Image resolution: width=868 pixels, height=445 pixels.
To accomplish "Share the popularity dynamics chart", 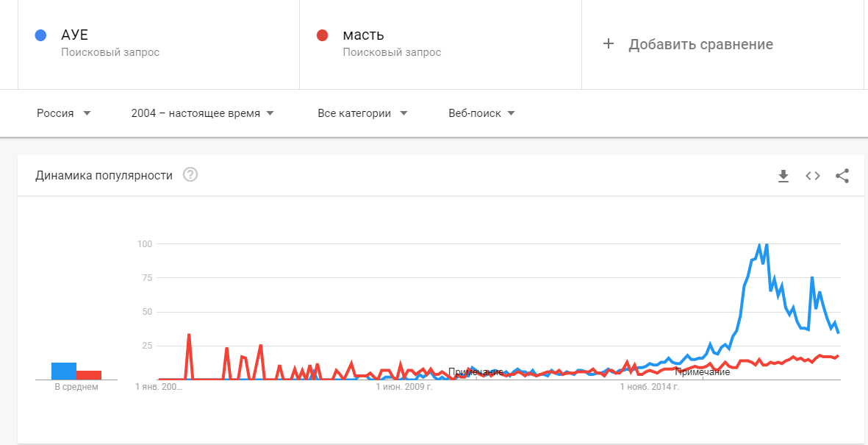I will pyautogui.click(x=842, y=177).
